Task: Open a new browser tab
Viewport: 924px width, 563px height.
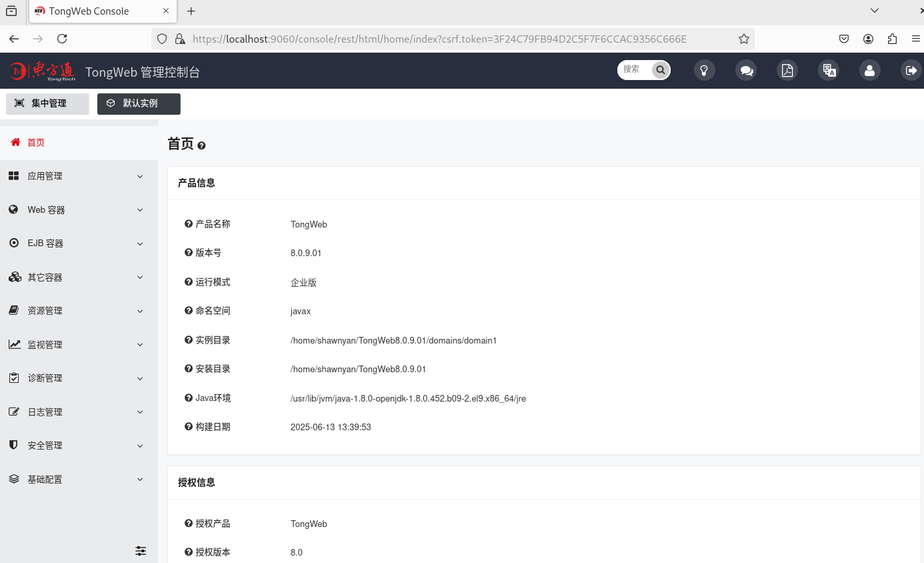Action: 191,11
